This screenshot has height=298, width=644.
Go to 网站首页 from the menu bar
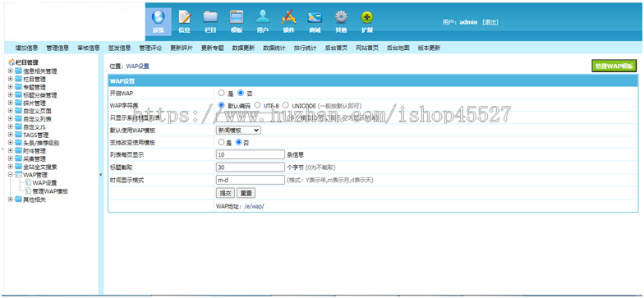click(367, 48)
